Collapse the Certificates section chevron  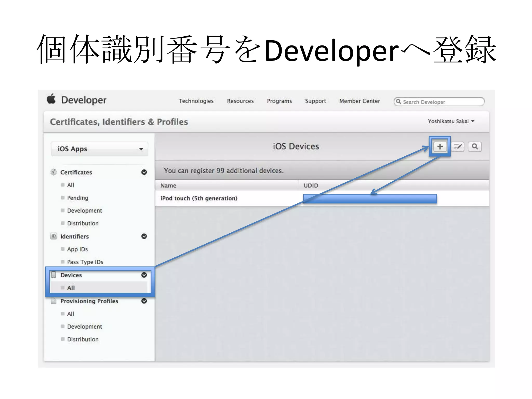tap(144, 172)
